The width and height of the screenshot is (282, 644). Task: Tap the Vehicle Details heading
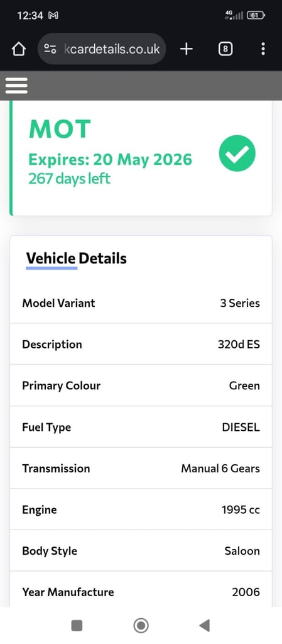(x=76, y=258)
